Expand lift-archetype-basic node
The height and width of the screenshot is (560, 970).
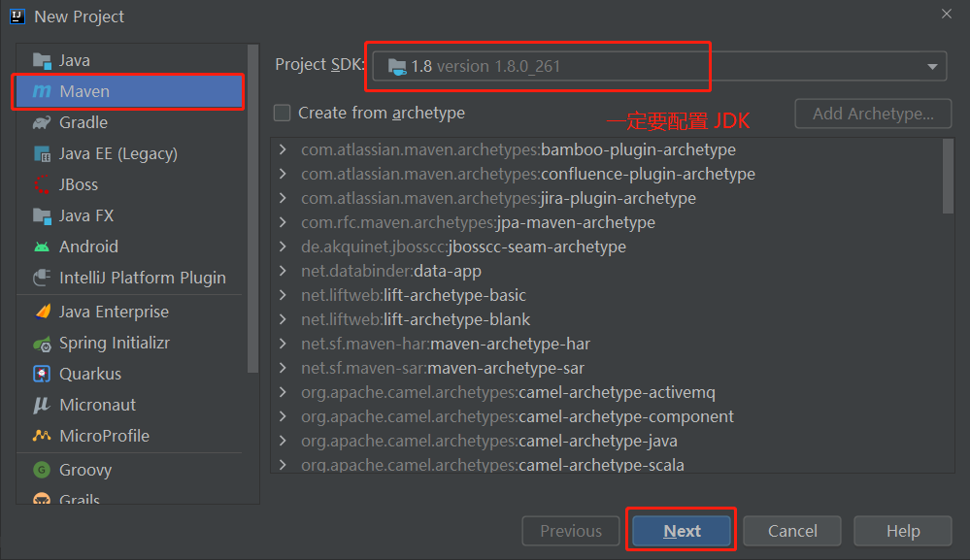click(x=283, y=295)
